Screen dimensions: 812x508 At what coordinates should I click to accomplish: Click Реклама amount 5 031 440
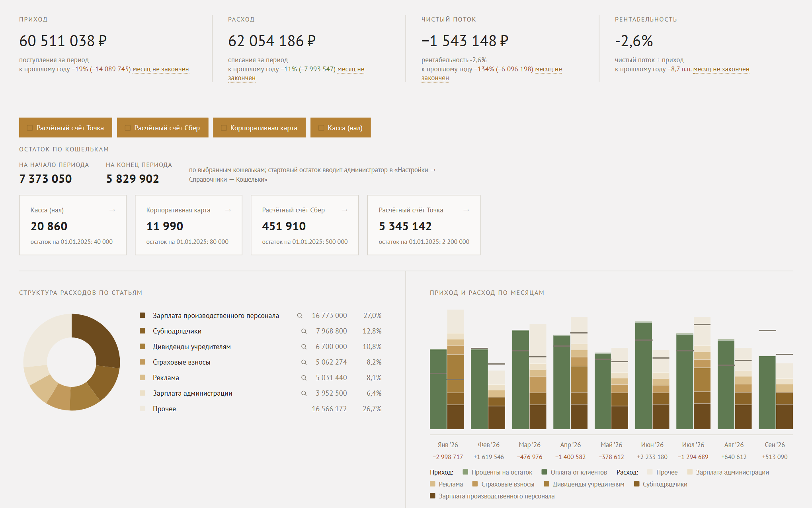click(x=331, y=378)
